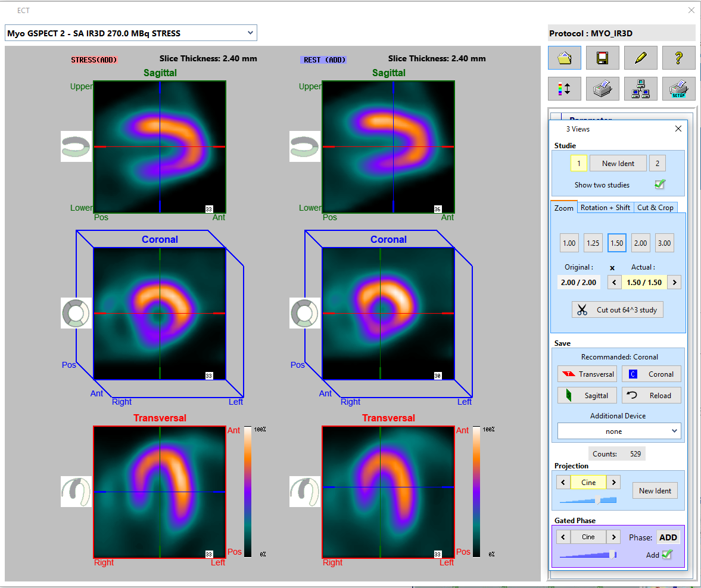Click the yellow pencil edit icon

tap(640, 58)
